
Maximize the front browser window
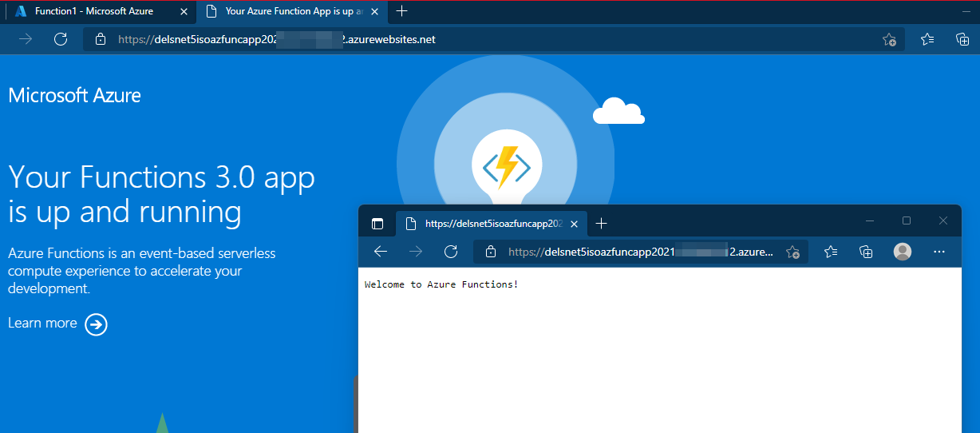click(x=907, y=220)
